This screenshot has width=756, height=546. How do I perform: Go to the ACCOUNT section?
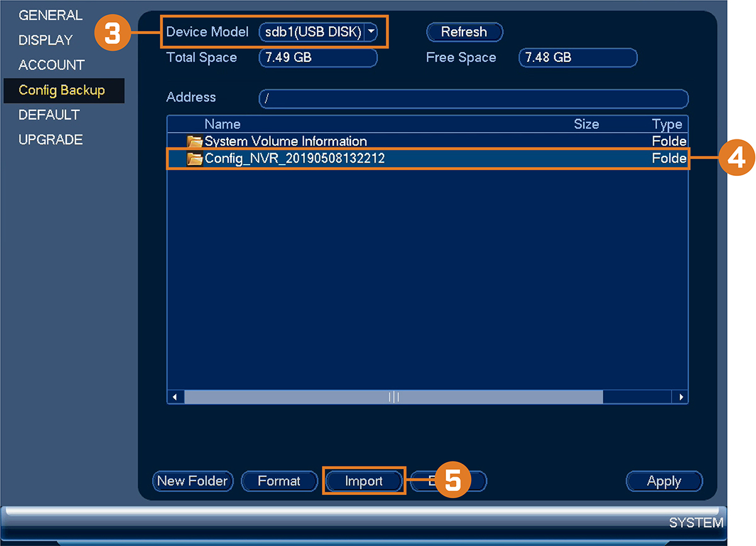pyautogui.click(x=51, y=65)
